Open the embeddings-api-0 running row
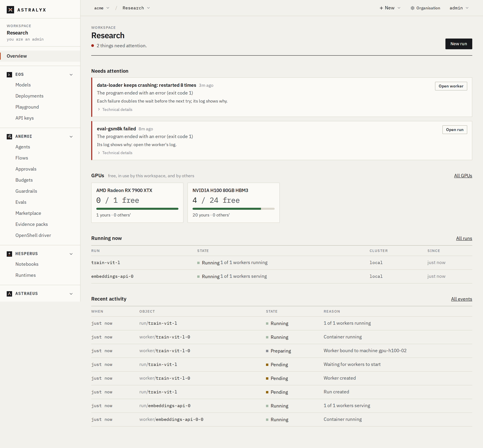This screenshot has height=448, width=483. (x=282, y=276)
